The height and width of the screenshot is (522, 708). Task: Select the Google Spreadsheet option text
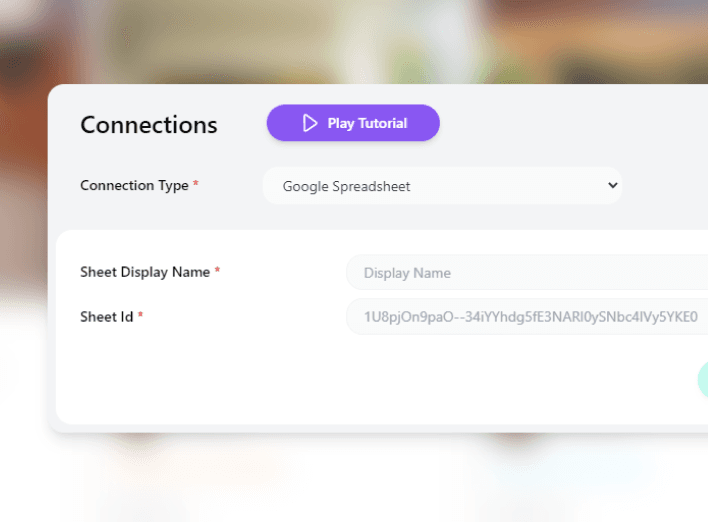pos(346,186)
